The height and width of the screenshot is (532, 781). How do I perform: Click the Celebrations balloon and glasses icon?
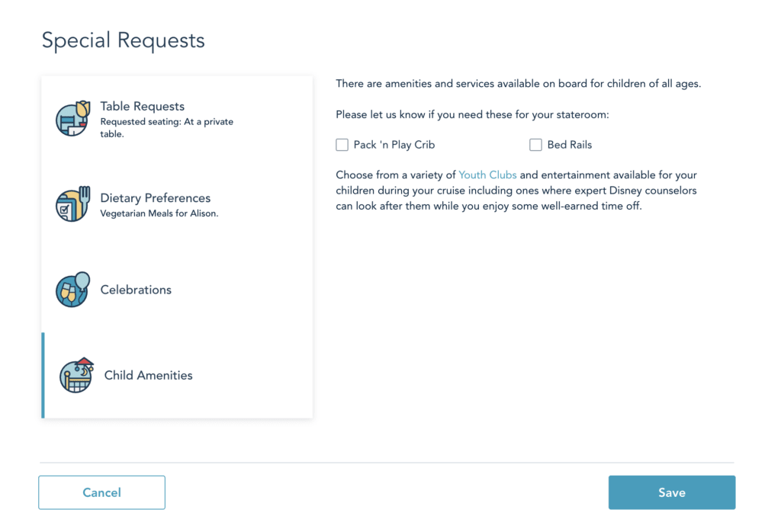(73, 290)
